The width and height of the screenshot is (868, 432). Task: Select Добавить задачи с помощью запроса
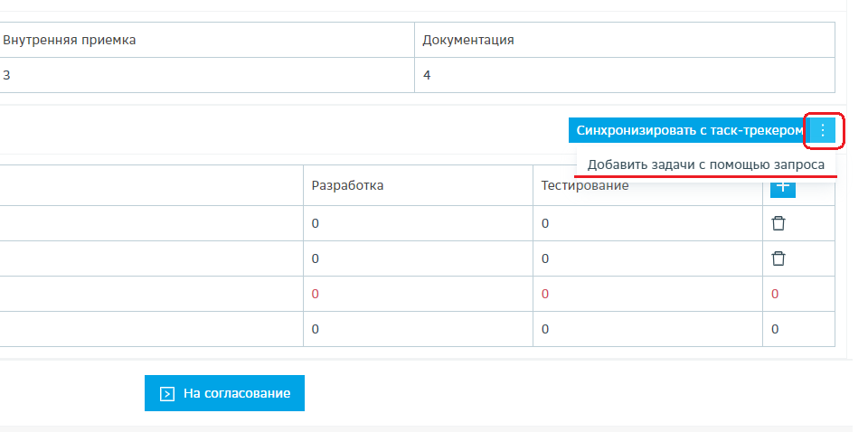tap(705, 164)
